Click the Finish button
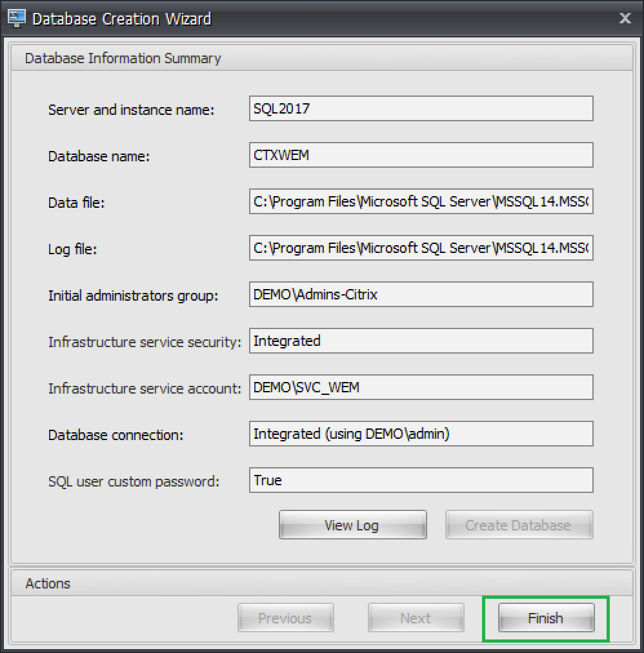This screenshot has height=653, width=644. pos(545,618)
